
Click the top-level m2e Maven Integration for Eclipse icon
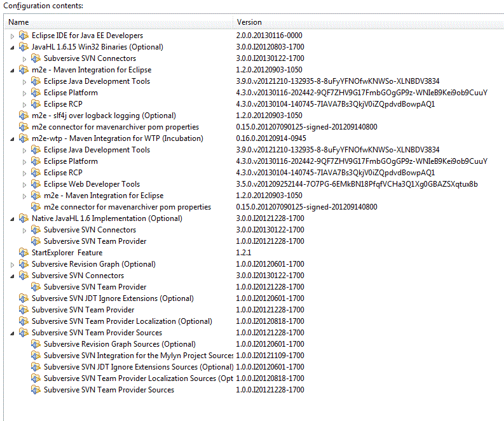click(24, 70)
